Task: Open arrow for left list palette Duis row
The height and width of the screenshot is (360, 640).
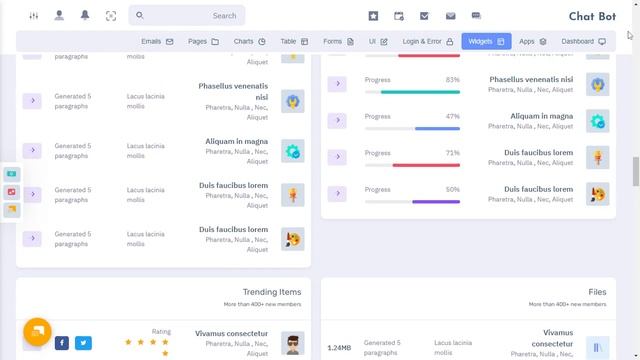Action: [32, 238]
